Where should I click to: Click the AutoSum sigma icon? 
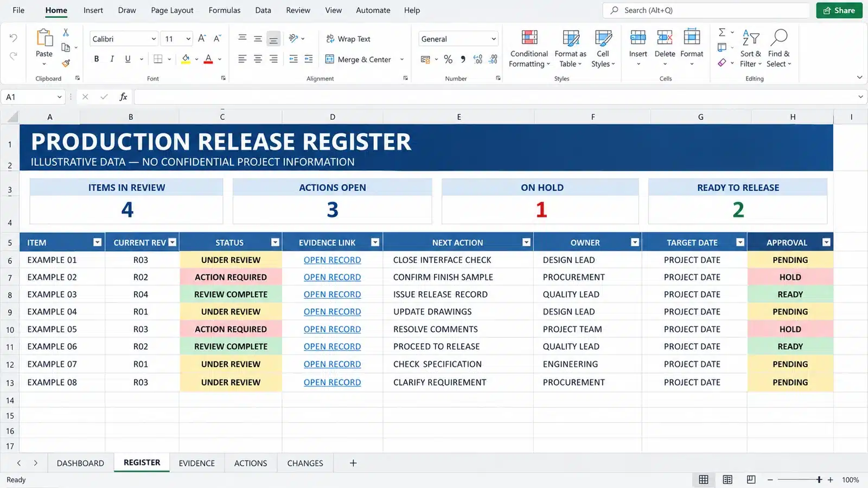click(722, 33)
